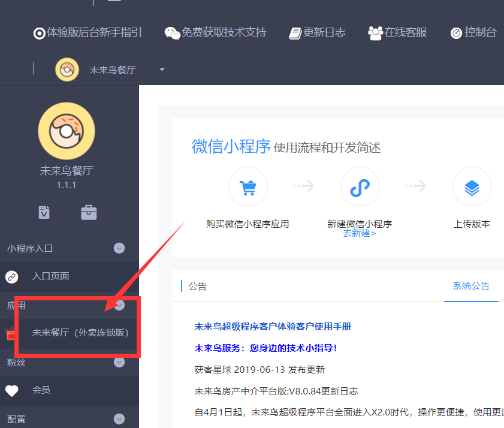Click the 微信小程序 blue heading

(231, 146)
